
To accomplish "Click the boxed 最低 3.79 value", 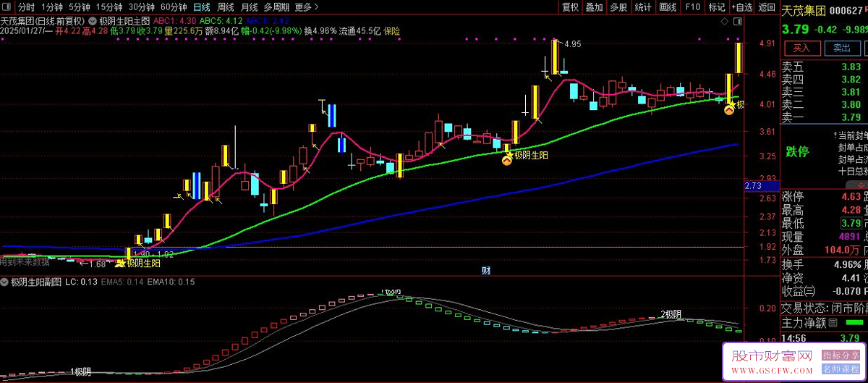I will pos(851,223).
